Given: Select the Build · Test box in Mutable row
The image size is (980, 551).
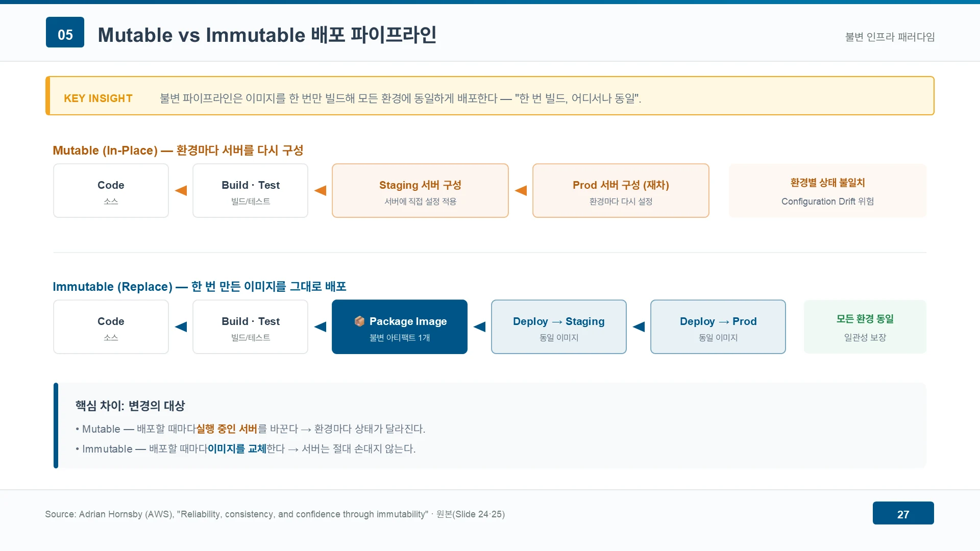Looking at the screenshot, I should tap(250, 191).
